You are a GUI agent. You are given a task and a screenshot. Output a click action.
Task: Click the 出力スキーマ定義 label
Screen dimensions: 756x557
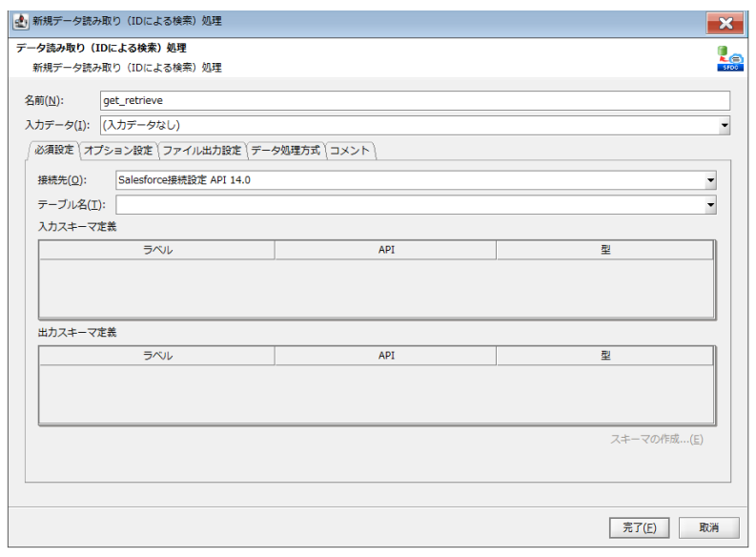(77, 332)
